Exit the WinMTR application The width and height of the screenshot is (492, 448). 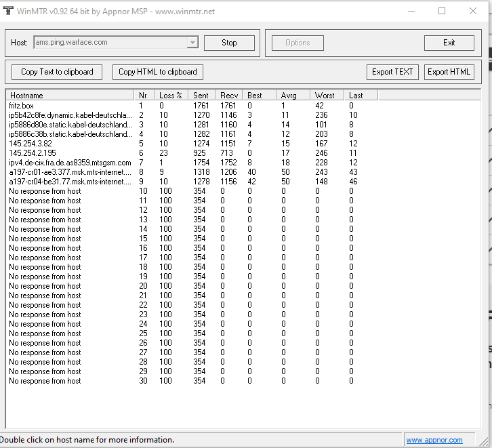point(449,43)
